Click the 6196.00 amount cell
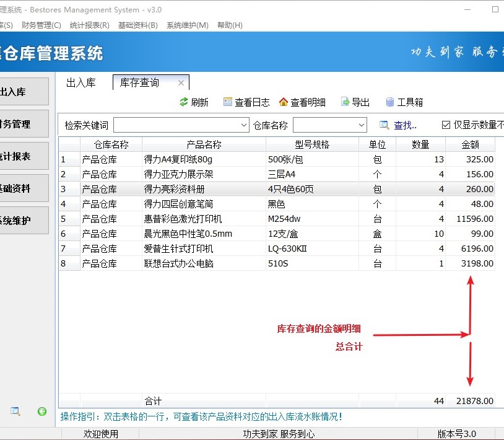The height and width of the screenshot is (440, 504). 470,249
